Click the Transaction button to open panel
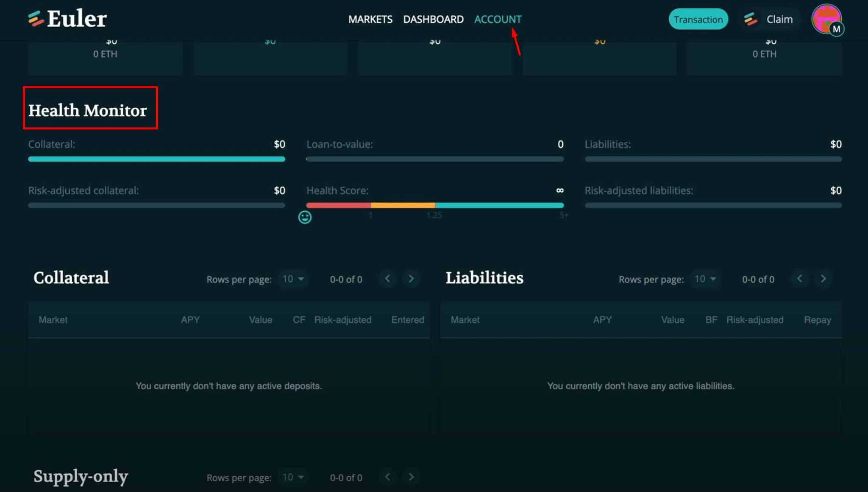This screenshot has width=868, height=492. coord(699,19)
